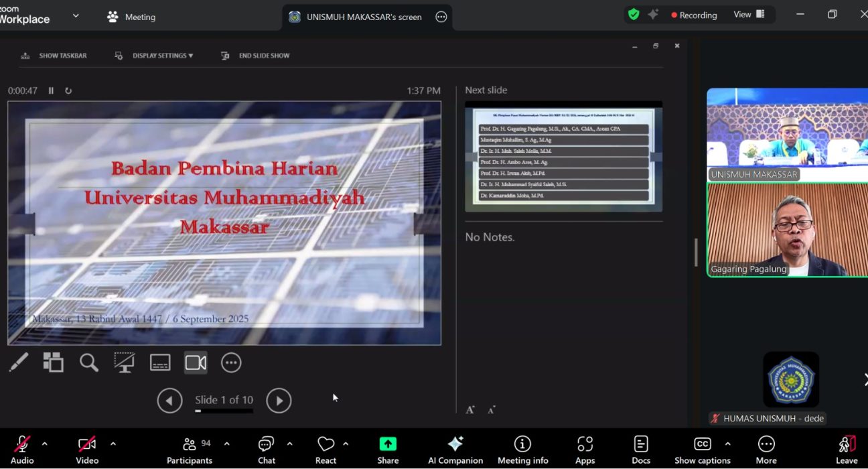Click the current slide preview

click(x=224, y=223)
